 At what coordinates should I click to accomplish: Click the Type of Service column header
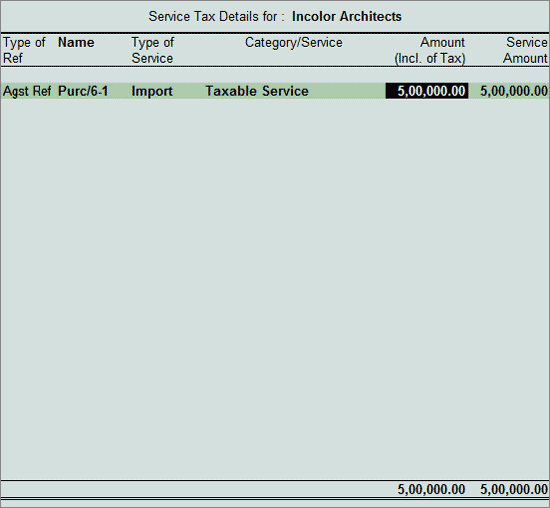tap(153, 50)
